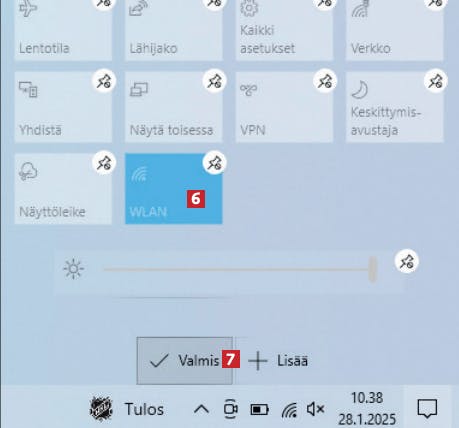Unpin the Lentotila quick action tile
This screenshot has height=428, width=459.
point(104,3)
